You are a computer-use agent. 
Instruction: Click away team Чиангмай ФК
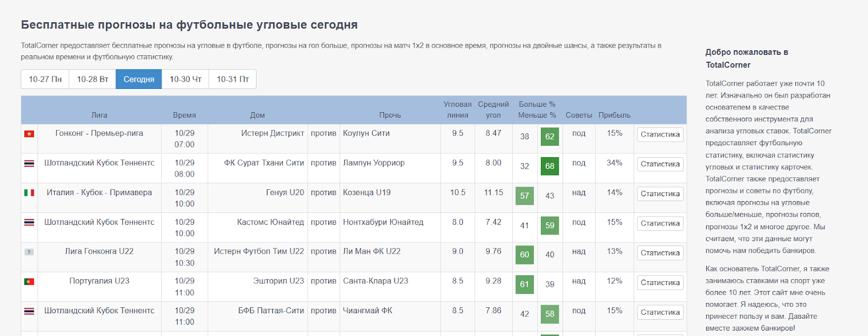[367, 311]
